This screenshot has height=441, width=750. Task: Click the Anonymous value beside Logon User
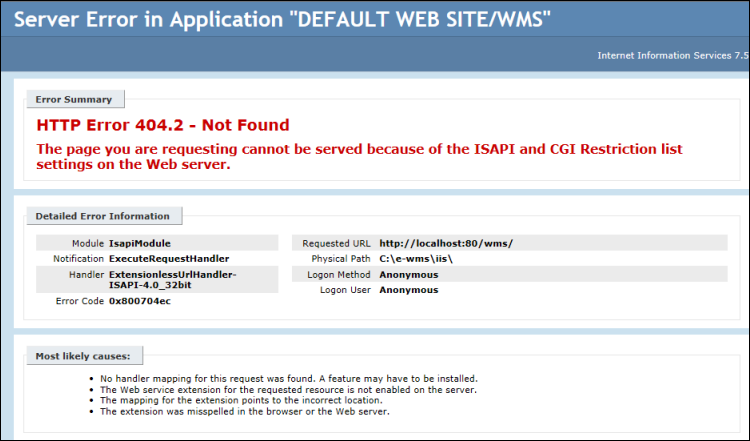(408, 290)
